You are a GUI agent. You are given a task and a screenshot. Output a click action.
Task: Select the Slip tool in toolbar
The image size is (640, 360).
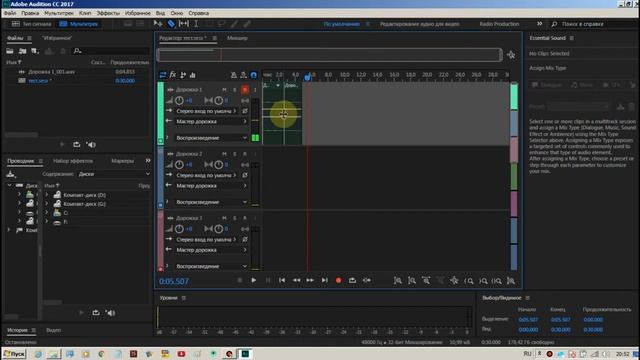184,24
